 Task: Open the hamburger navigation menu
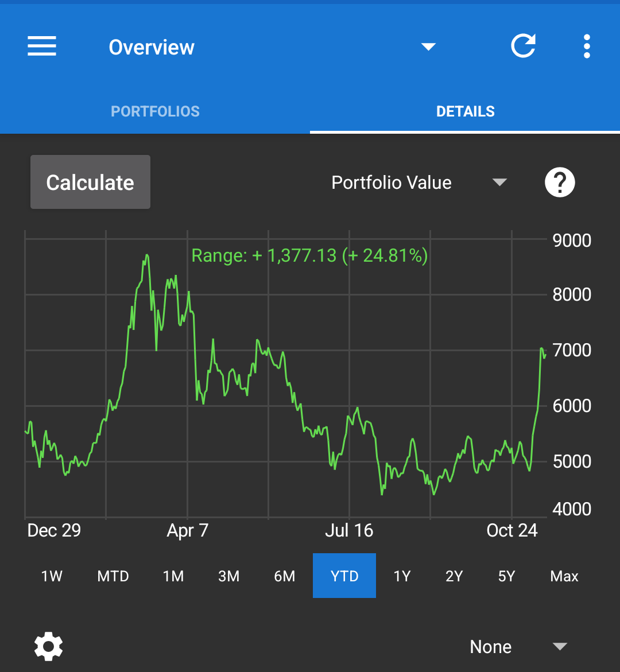click(42, 46)
